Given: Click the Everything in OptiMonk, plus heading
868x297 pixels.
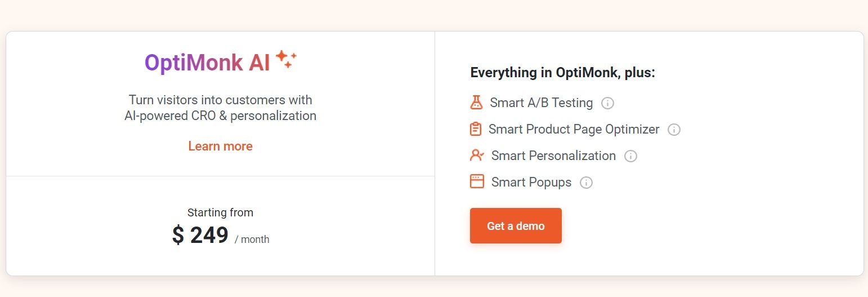Looking at the screenshot, I should click(x=562, y=73).
